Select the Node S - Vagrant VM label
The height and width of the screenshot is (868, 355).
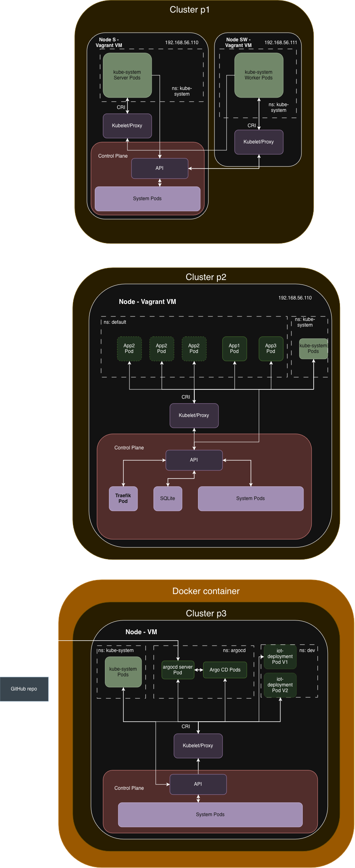(x=109, y=43)
